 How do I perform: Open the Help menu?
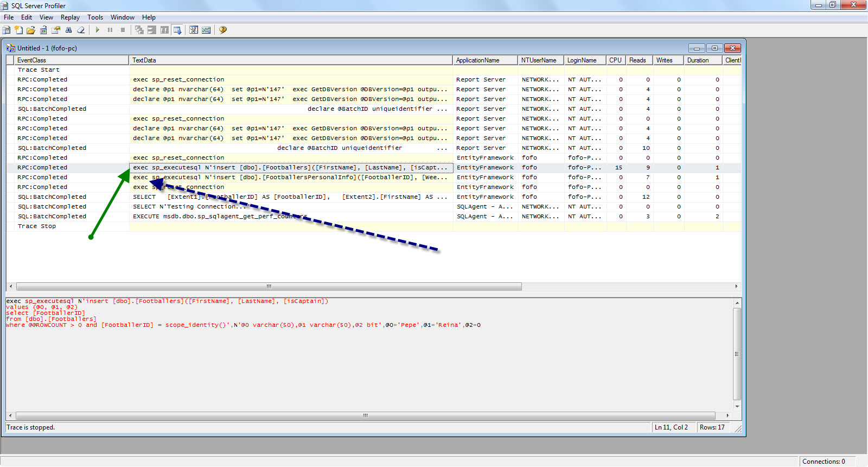coord(149,17)
